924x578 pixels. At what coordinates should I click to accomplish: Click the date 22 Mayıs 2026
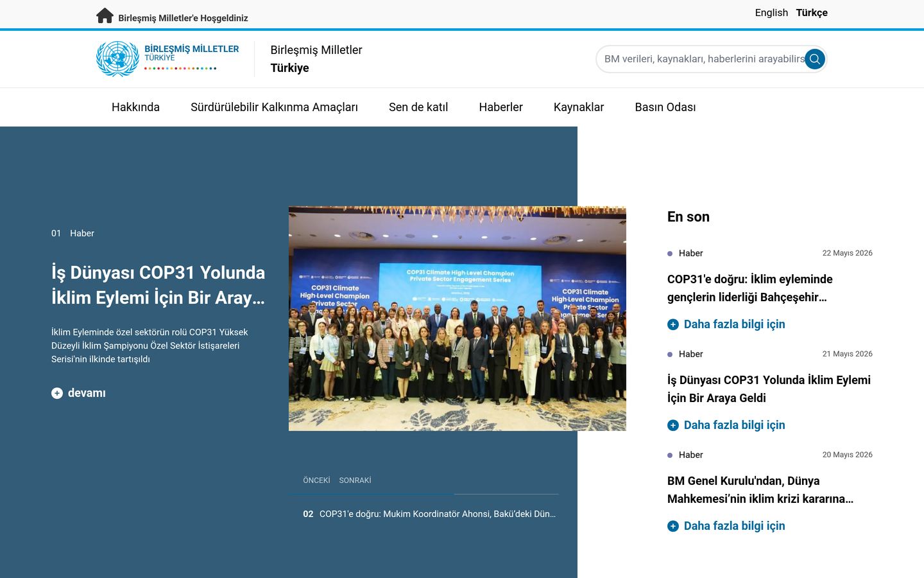847,253
